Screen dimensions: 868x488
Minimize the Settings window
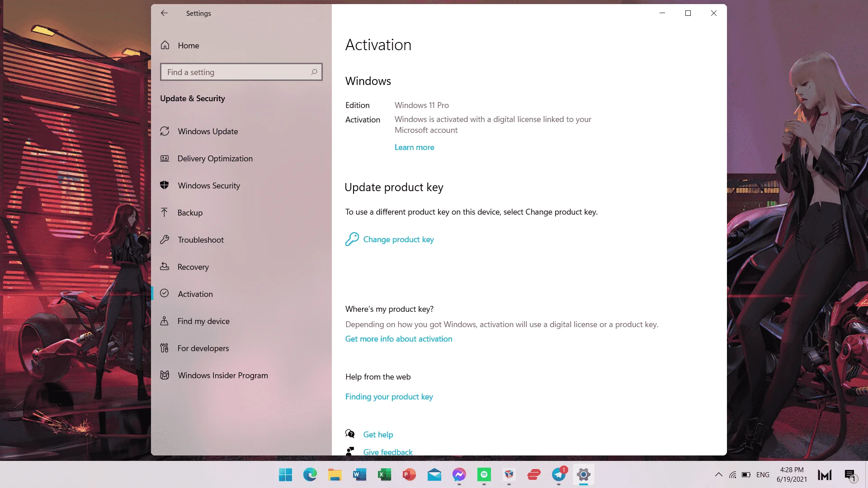pyautogui.click(x=662, y=13)
